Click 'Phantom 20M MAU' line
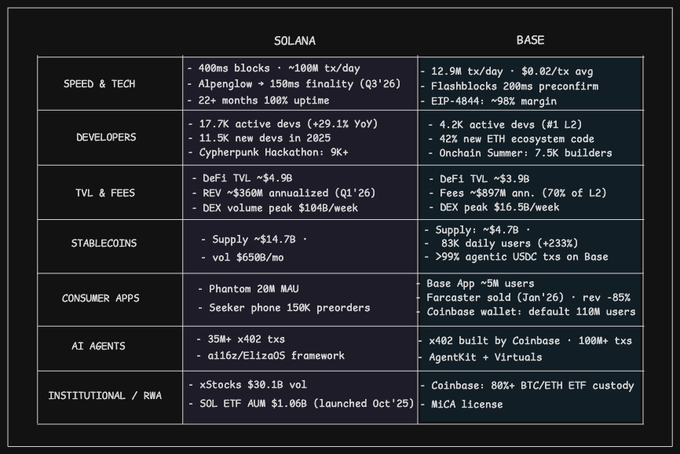This screenshot has height=454, width=680. point(248,289)
